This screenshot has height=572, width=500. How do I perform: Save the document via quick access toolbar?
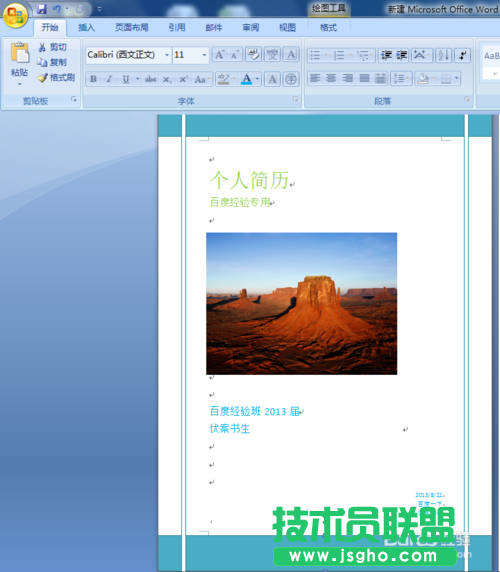(42, 9)
